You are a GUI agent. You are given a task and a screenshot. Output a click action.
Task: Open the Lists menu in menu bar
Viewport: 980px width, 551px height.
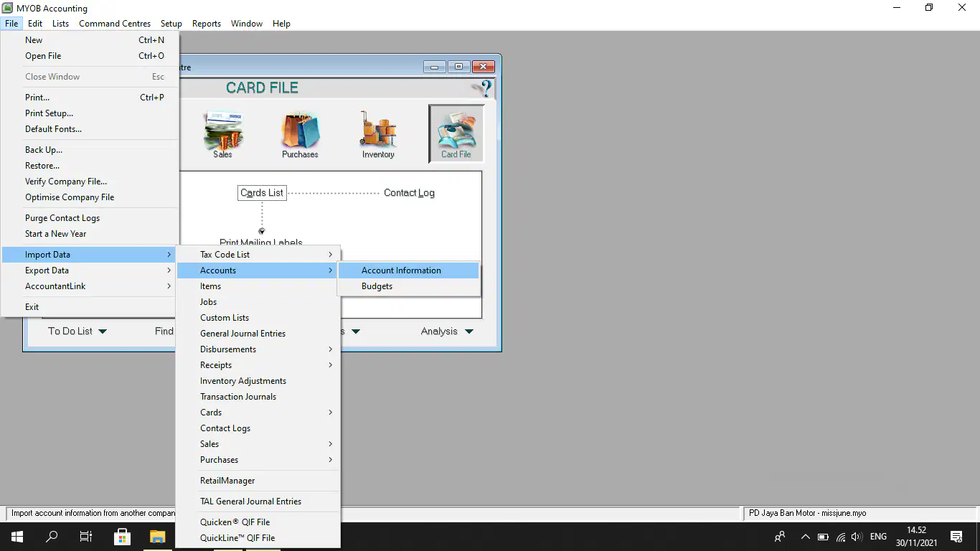tap(61, 24)
